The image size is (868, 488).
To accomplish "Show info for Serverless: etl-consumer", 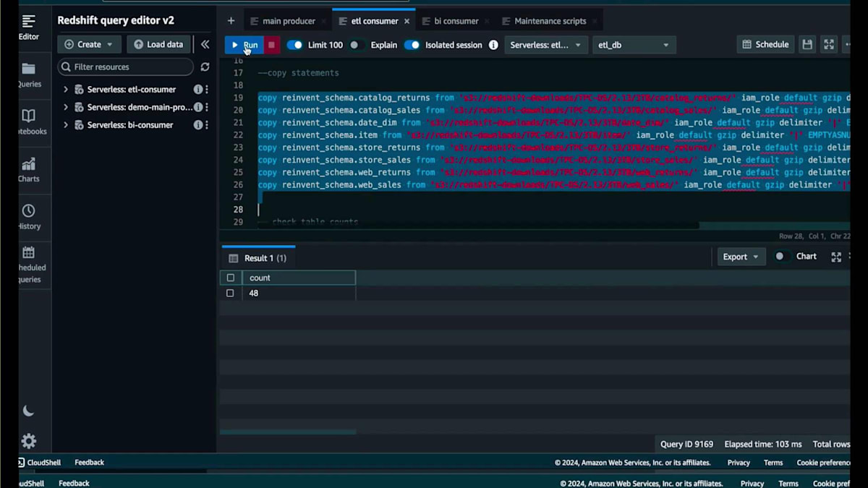I will tap(197, 90).
